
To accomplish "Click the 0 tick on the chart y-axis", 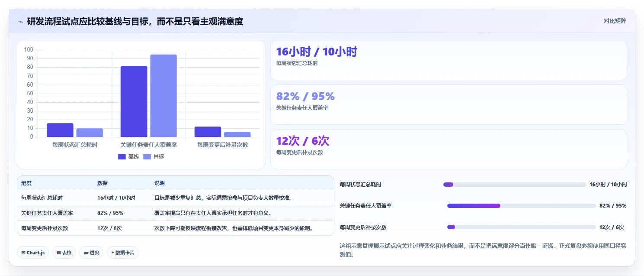I will pos(32,137).
